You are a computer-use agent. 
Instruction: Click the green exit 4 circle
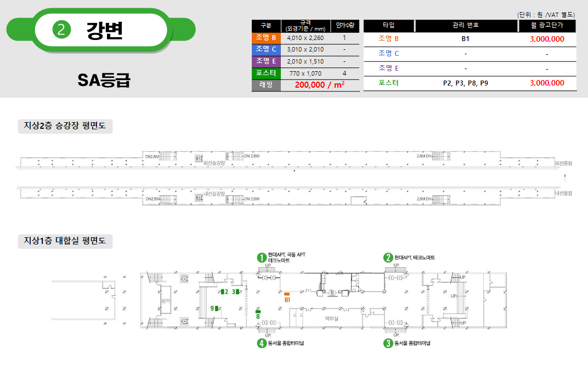[262, 343]
